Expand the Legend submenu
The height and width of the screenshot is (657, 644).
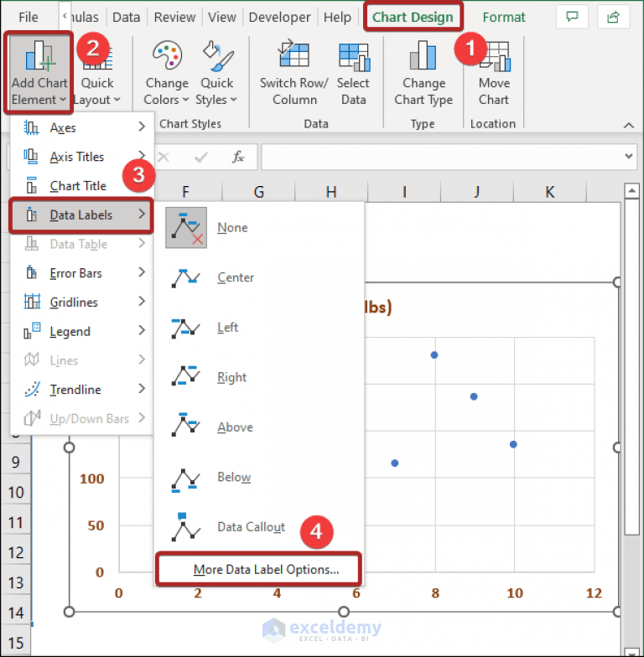[82, 331]
